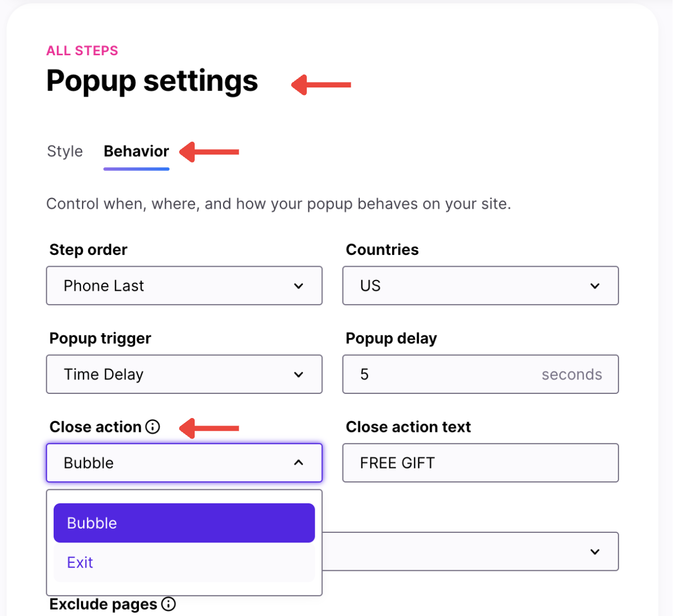This screenshot has height=616, width=679.
Task: Open the Countries US dropdown
Action: 481,285
